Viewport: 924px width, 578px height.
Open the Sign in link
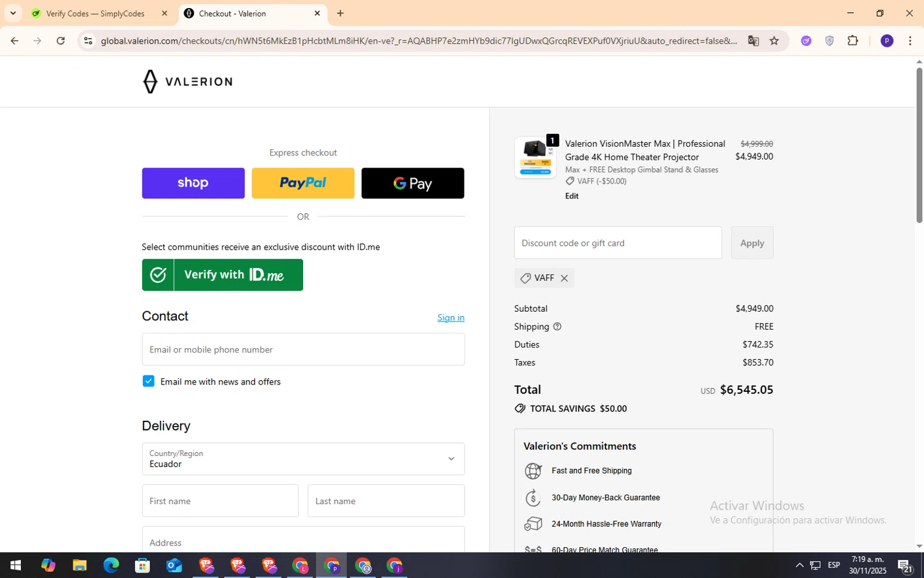pyautogui.click(x=451, y=317)
